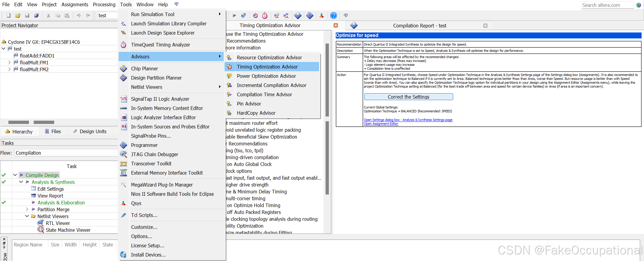Screen dimensions: 644x261
Task: Click the Redo toolbar icon
Action: pos(88,15)
